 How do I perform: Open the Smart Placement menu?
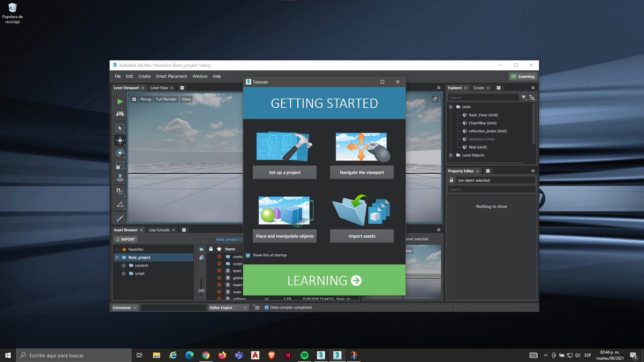pos(171,76)
